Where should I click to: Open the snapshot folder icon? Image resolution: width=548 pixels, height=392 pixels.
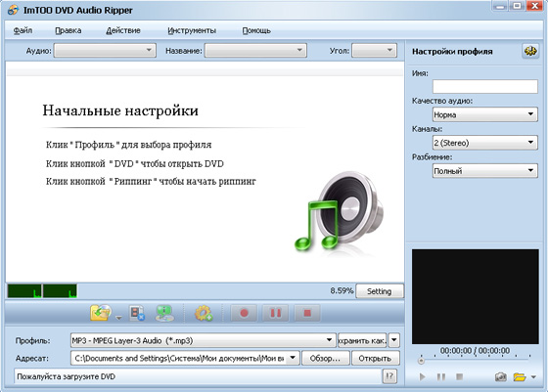(520, 377)
